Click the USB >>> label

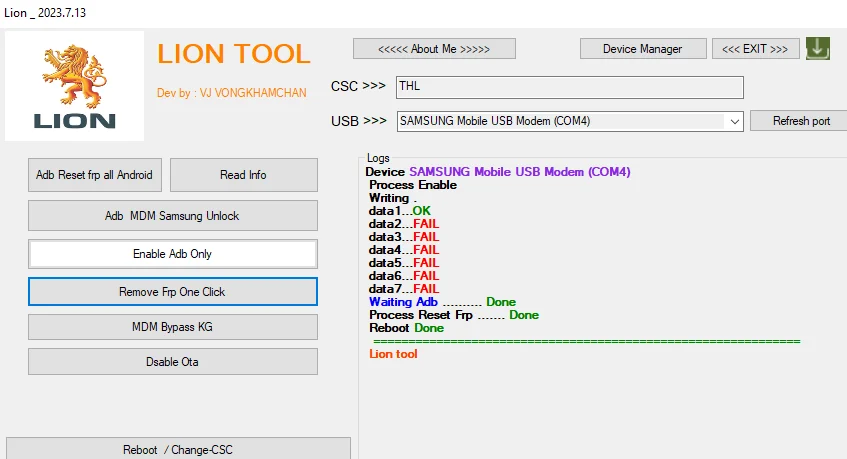tap(359, 121)
